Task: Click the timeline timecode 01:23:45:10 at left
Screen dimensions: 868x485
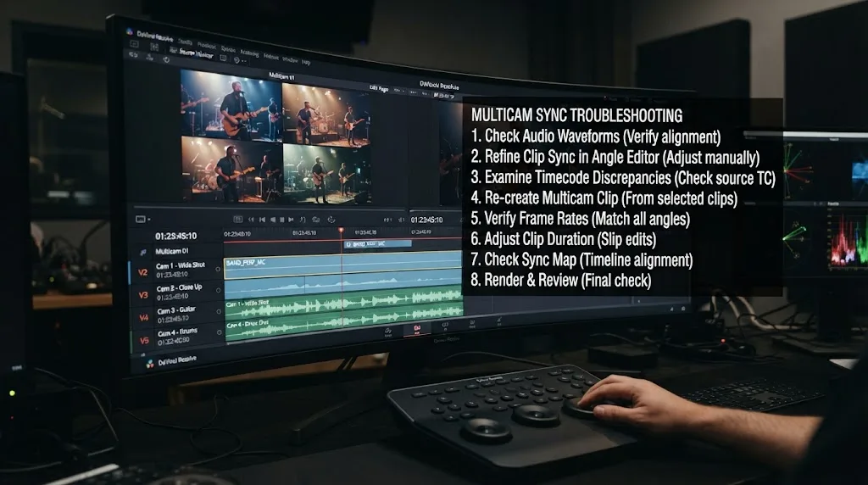Action: coord(176,236)
